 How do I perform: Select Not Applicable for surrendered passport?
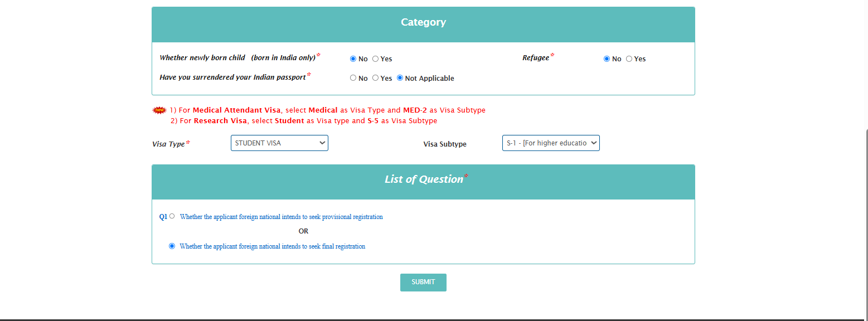point(400,78)
